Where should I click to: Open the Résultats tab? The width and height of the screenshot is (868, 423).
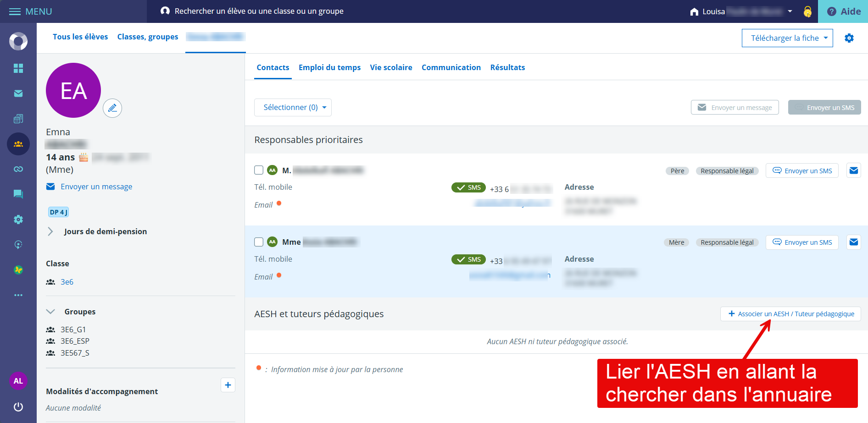coord(507,67)
